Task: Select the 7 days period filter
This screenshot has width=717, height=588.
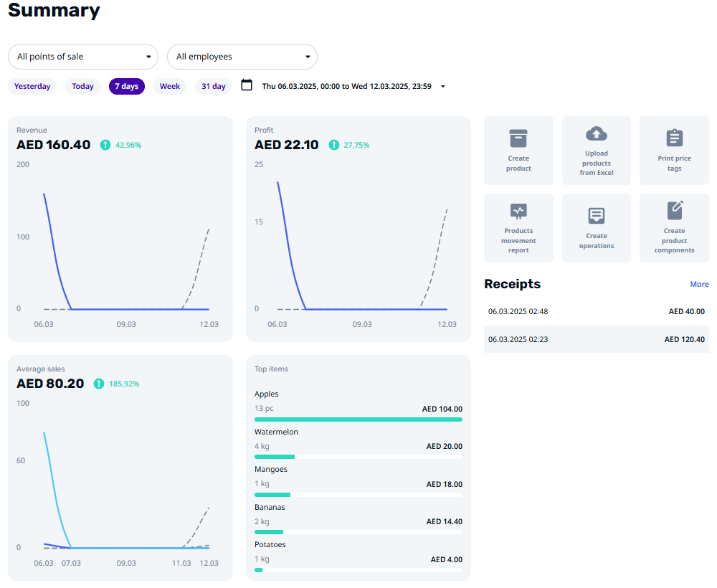Action: coord(127,87)
